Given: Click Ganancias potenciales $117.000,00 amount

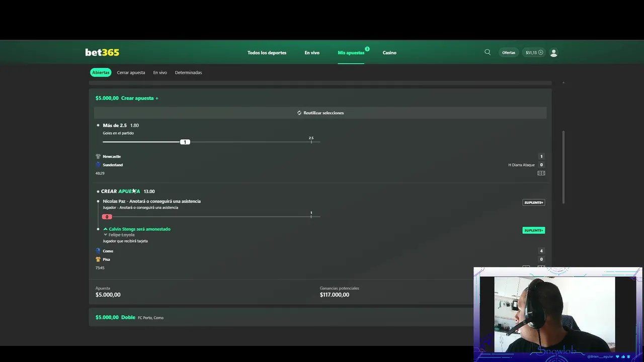Looking at the screenshot, I should pos(335,295).
